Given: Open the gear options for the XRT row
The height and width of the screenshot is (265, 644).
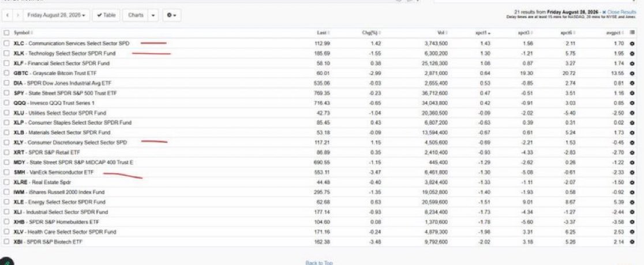Looking at the screenshot, I should (x=632, y=152).
